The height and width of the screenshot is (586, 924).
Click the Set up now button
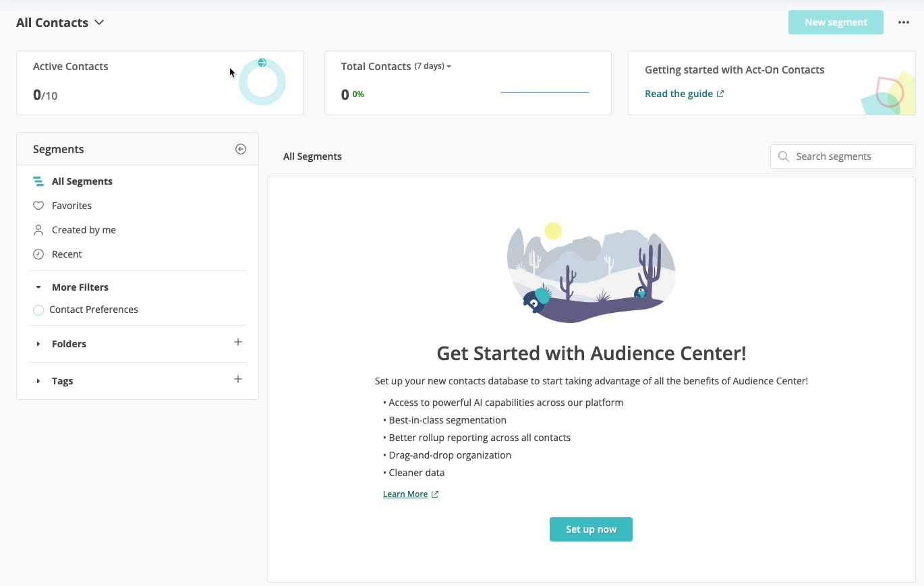coord(591,529)
